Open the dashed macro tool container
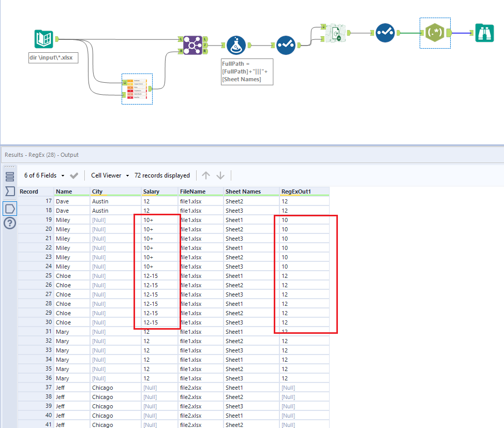The height and width of the screenshot is (428, 504). pyautogui.click(x=137, y=89)
